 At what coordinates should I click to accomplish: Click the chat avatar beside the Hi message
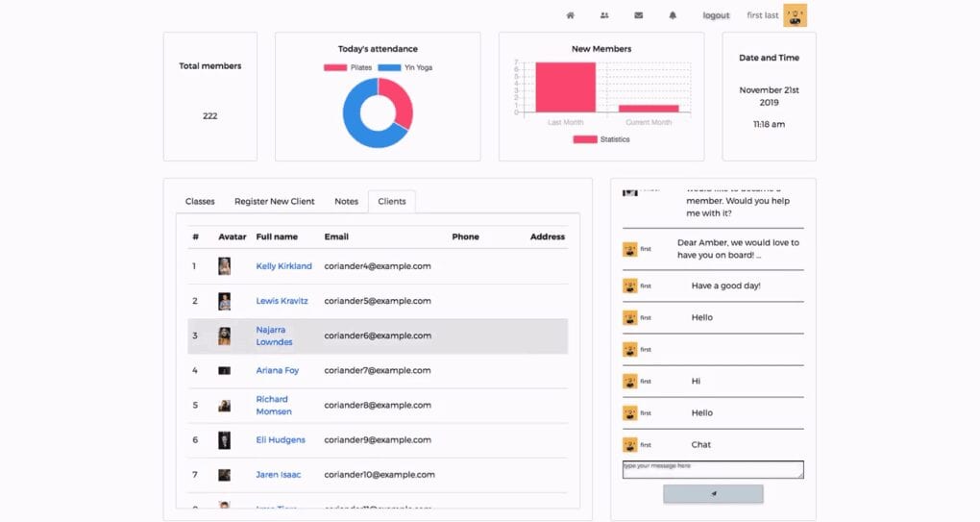pos(630,382)
